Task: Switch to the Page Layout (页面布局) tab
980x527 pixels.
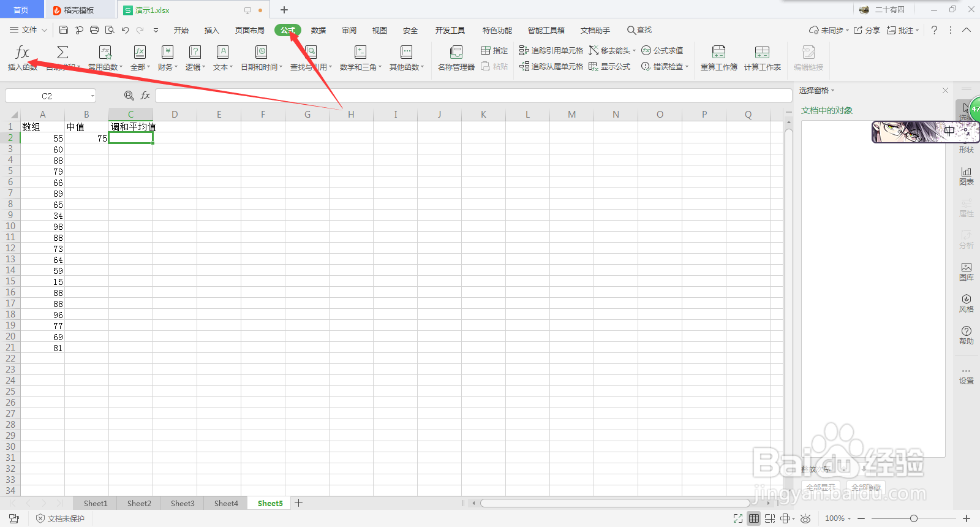Action: click(x=250, y=30)
